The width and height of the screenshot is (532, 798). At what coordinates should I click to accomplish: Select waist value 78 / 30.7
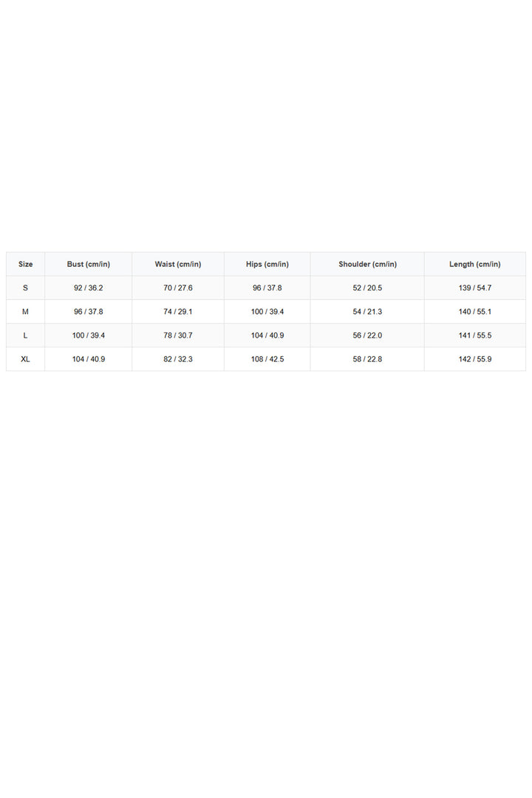tap(178, 335)
